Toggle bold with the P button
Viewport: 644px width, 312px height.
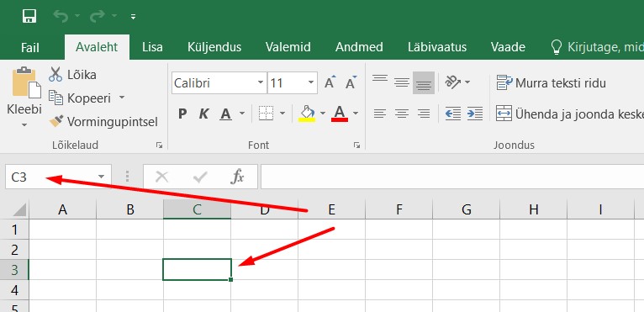click(x=182, y=114)
